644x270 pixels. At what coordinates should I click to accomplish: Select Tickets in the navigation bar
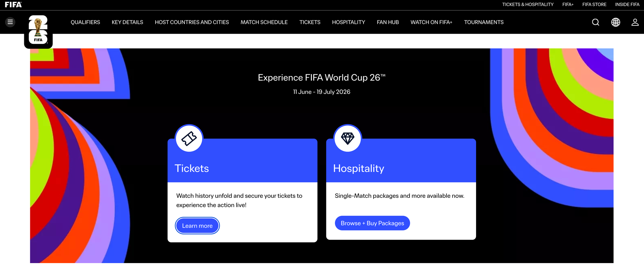[310, 22]
